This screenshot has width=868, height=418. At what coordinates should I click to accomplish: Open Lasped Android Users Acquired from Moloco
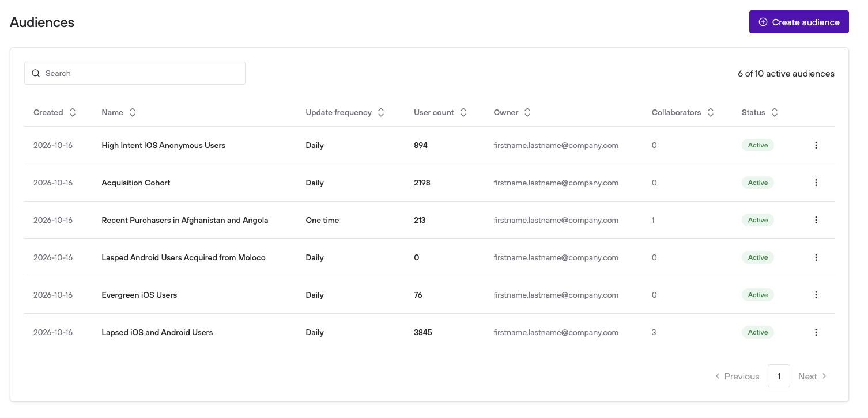click(x=184, y=257)
